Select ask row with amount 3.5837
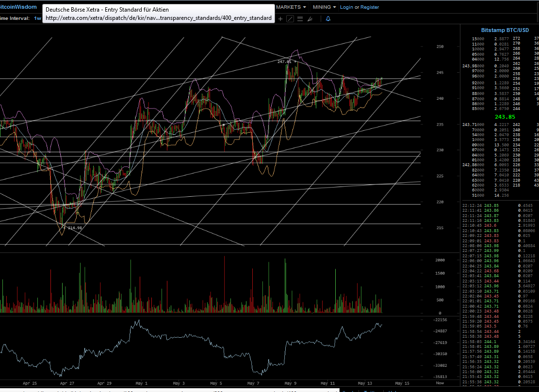 tap(491, 94)
